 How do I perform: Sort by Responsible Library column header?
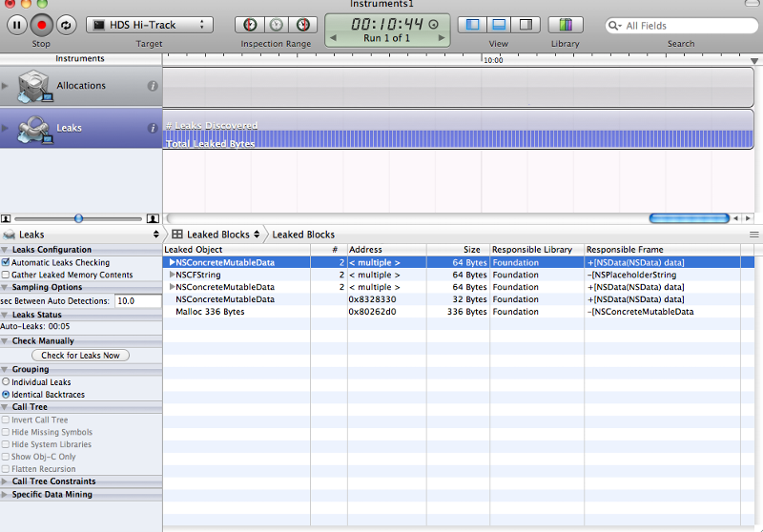pos(537,250)
